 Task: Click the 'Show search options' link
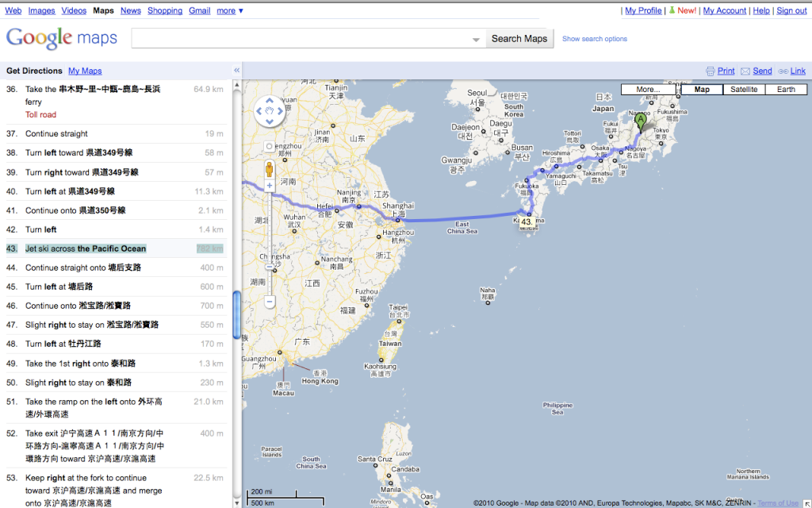point(595,39)
